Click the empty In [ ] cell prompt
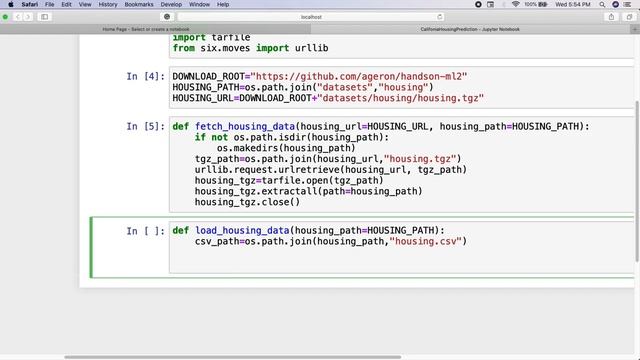 145,231
